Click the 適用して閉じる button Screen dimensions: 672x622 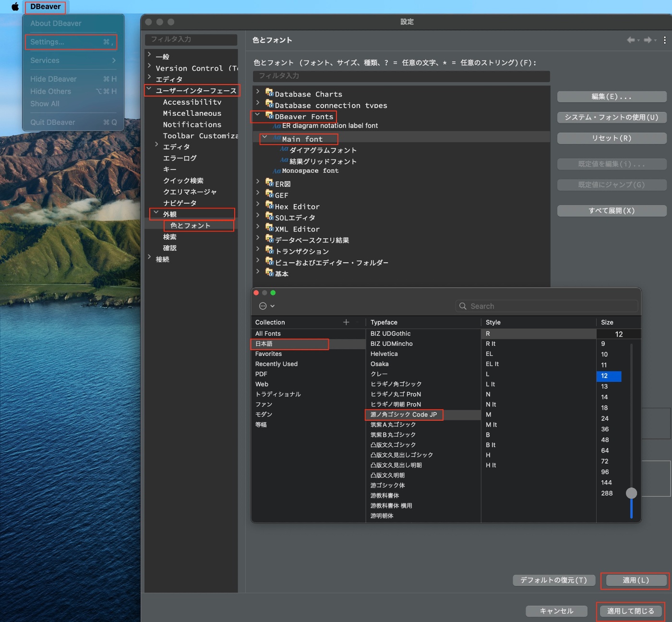coord(631,611)
